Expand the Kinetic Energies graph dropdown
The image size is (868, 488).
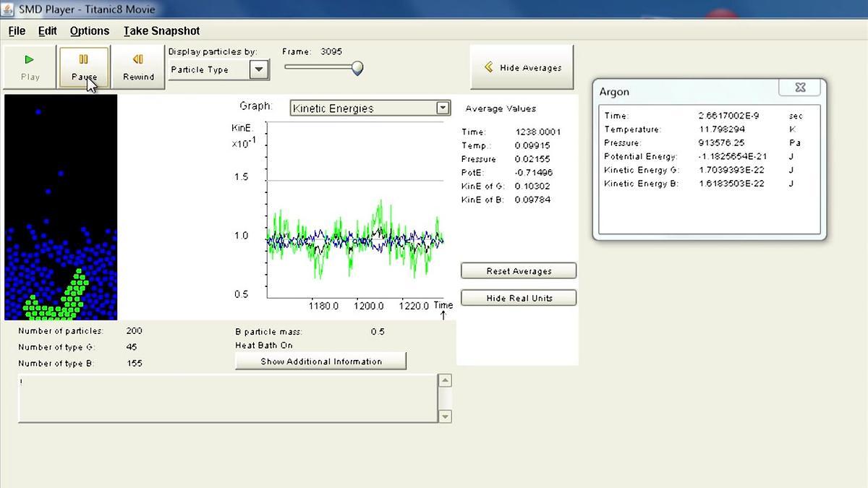pos(443,108)
